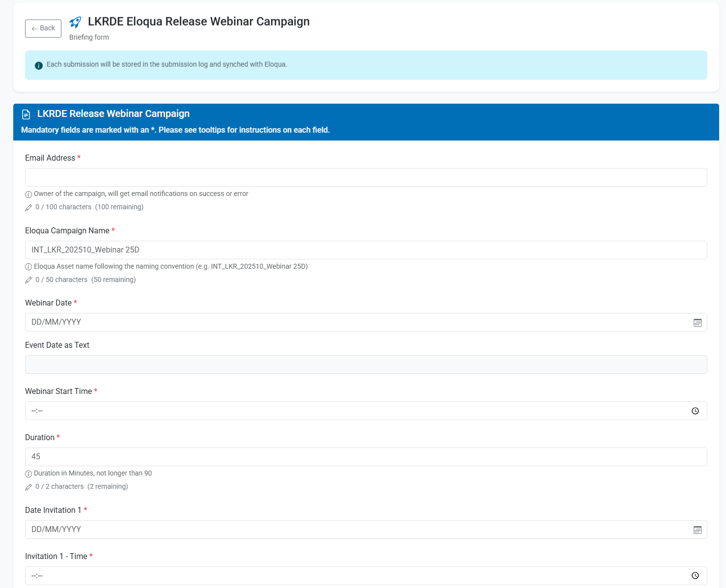The image size is (726, 588).
Task: Click the 'Date Invitation 1' label
Action: (x=53, y=510)
